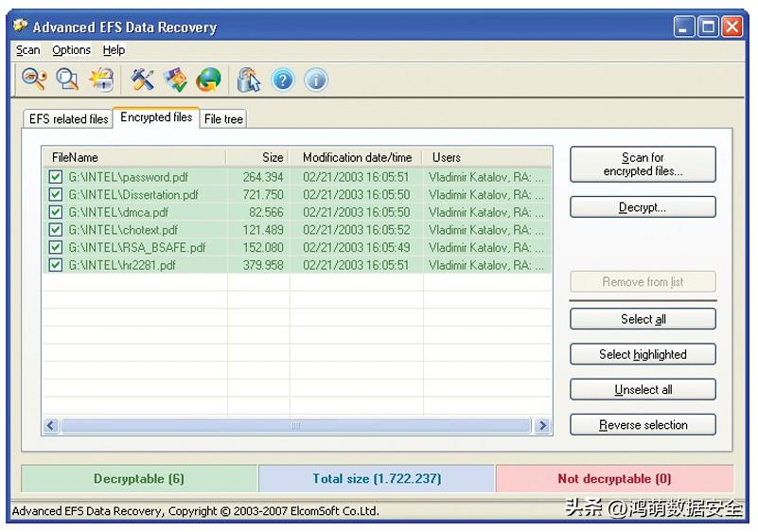Maximize the Advanced EFS Data Recovery window
758x532 pixels.
coord(708,27)
